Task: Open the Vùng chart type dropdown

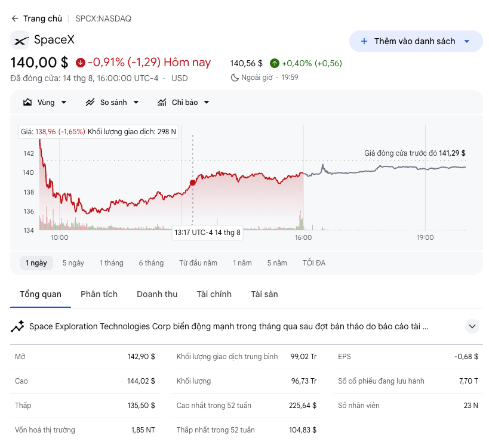Action: coord(45,102)
